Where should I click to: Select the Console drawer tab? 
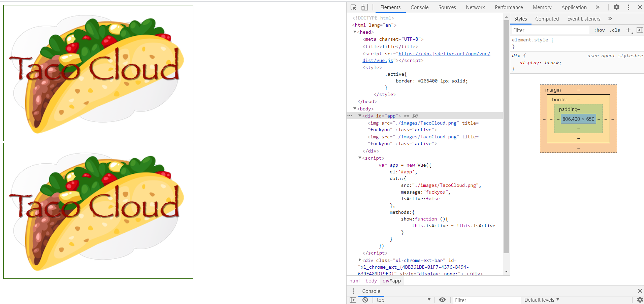tap(371, 291)
